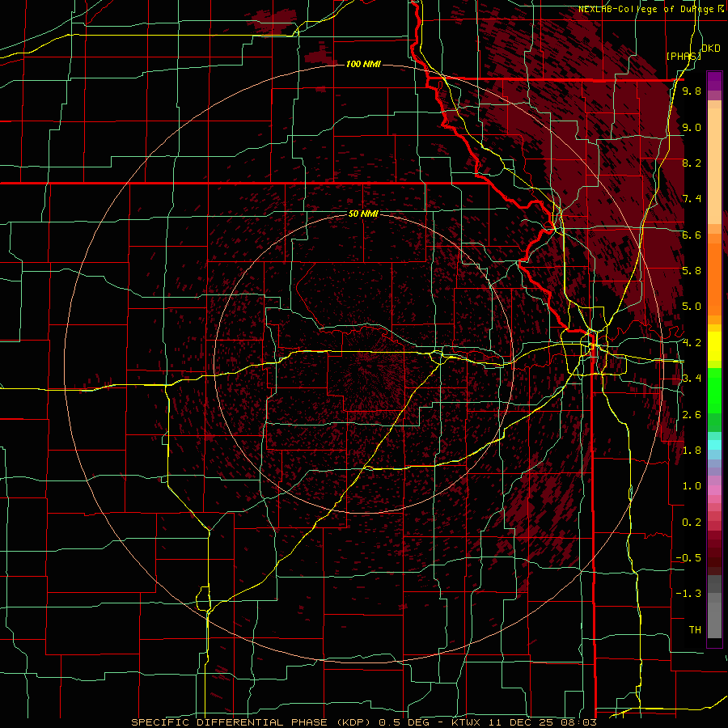Click the 0.2 scale value
This screenshot has height=728, width=728.
[x=692, y=523]
